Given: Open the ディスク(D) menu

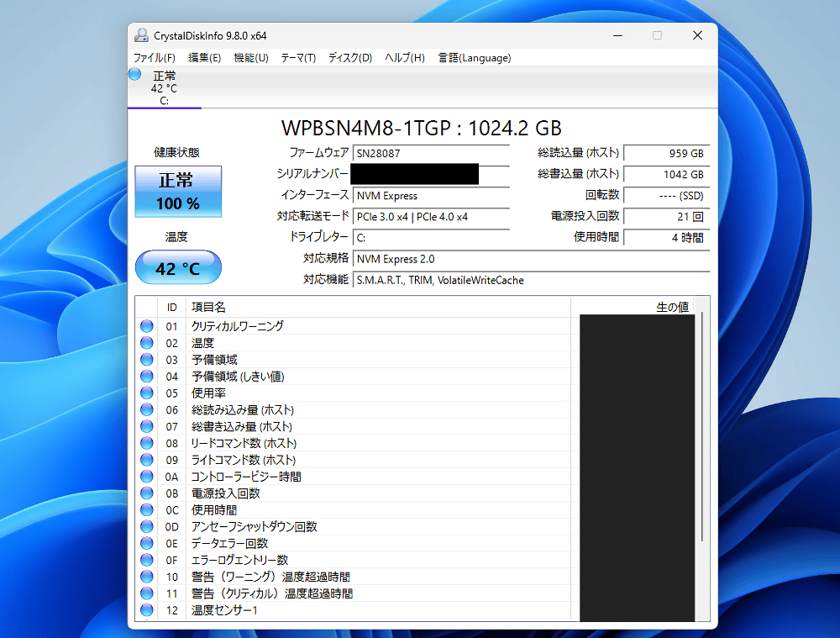Looking at the screenshot, I should coord(349,57).
